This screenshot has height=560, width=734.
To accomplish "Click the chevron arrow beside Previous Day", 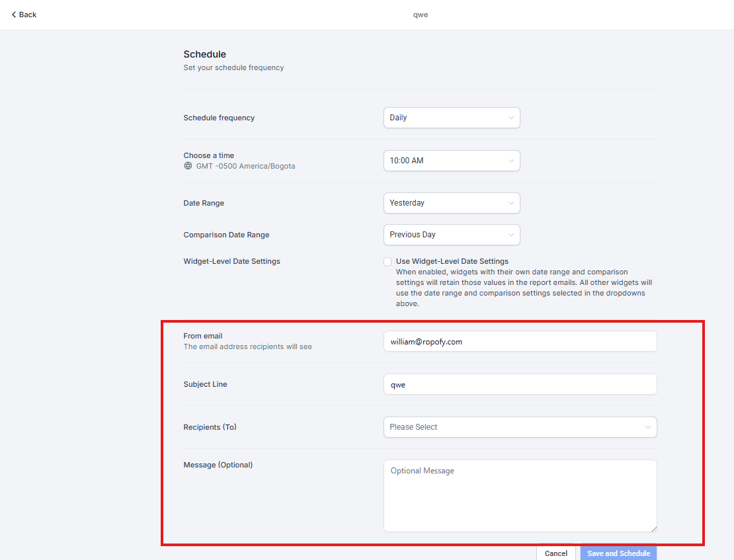I will click(x=510, y=235).
